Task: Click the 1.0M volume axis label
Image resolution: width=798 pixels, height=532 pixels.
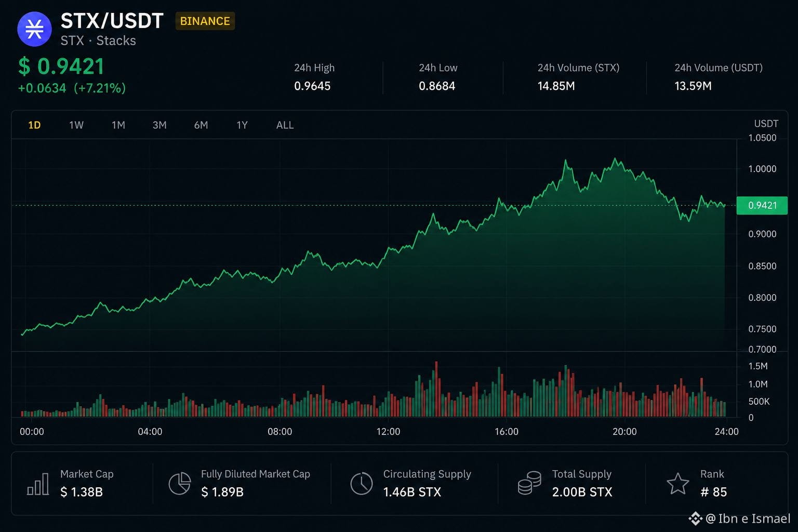Action: [x=758, y=384]
